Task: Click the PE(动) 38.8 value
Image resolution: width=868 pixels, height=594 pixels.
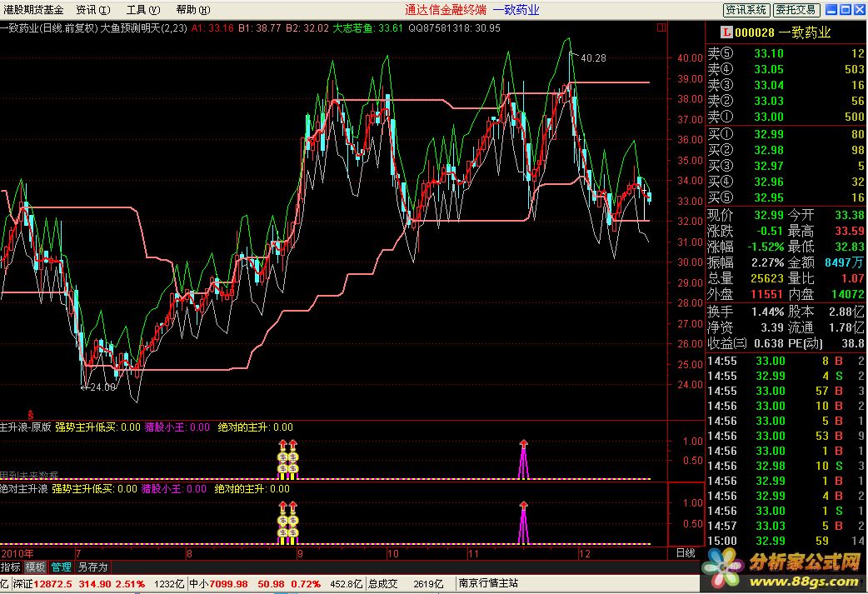Action: pos(853,344)
